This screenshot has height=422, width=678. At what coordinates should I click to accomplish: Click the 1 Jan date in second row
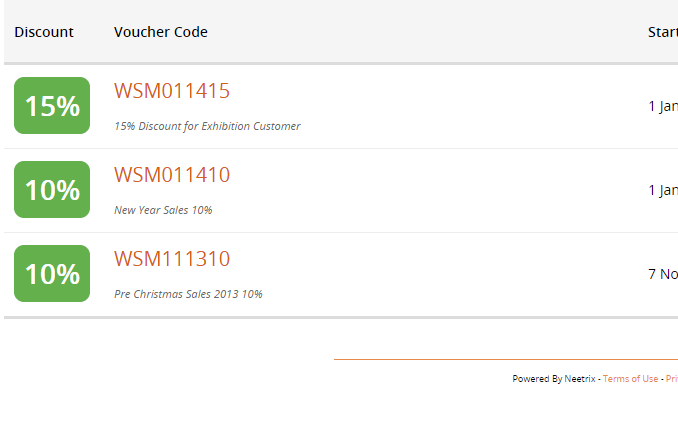point(663,190)
